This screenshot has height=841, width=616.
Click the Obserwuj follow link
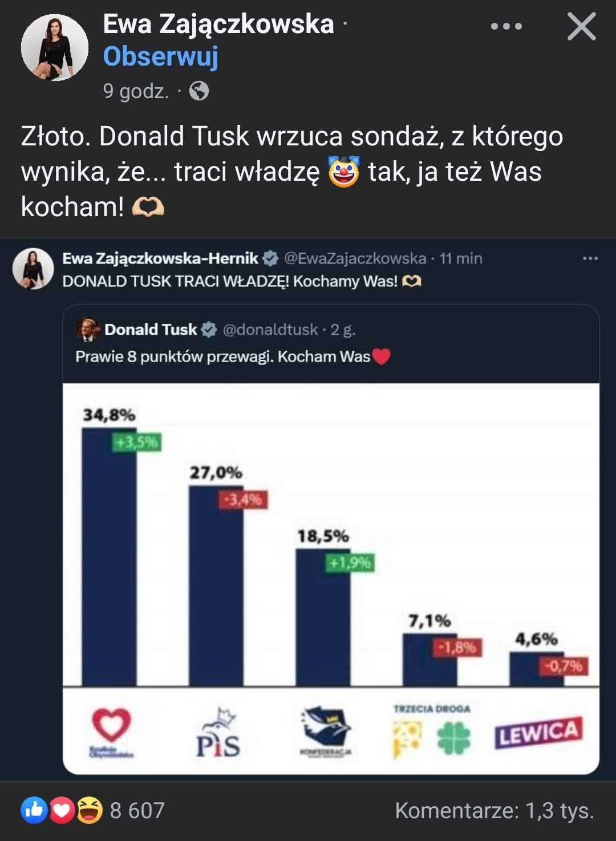(160, 56)
